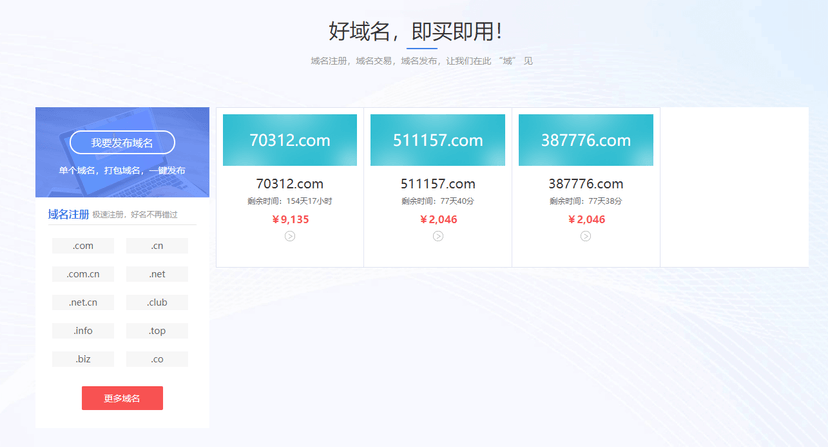Choose the .net extension
The image size is (828, 447).
coord(157,274)
